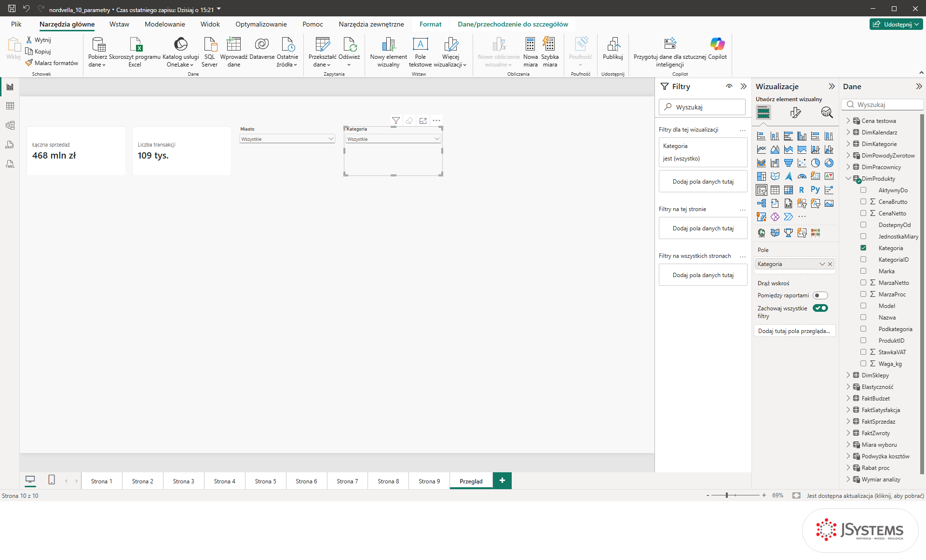Switch to Strona 5 page tab

click(x=266, y=481)
